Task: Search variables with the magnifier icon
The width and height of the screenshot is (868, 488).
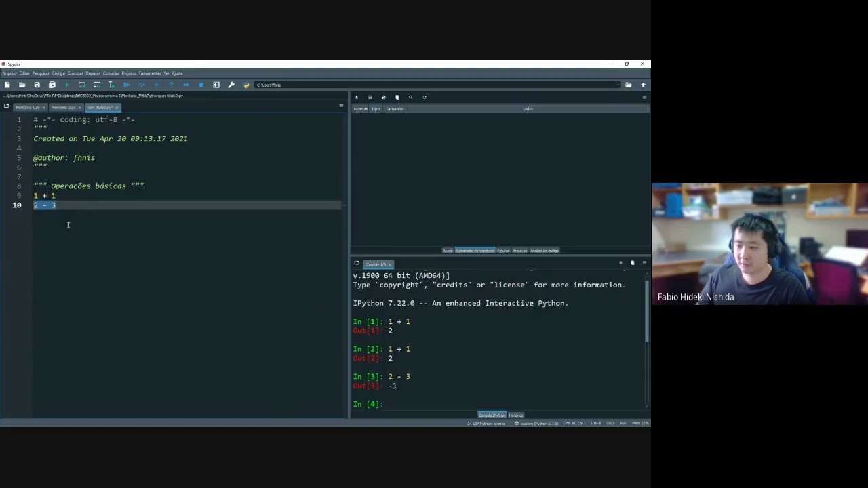Action: pos(410,97)
